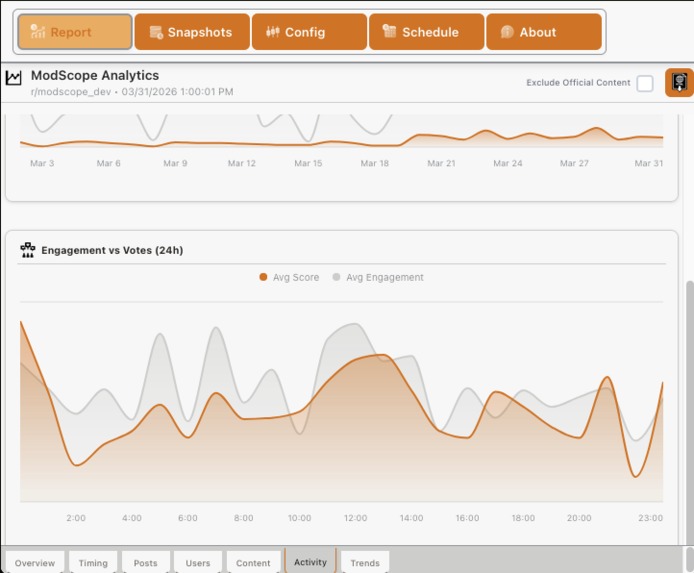This screenshot has width=694, height=573.
Task: Click the Mar 18 date label
Action: click(x=374, y=163)
